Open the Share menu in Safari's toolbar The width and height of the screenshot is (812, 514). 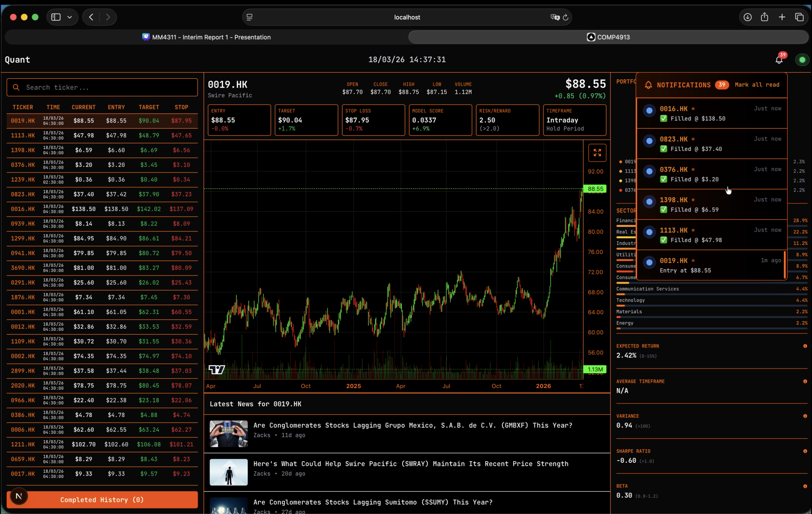tap(765, 17)
